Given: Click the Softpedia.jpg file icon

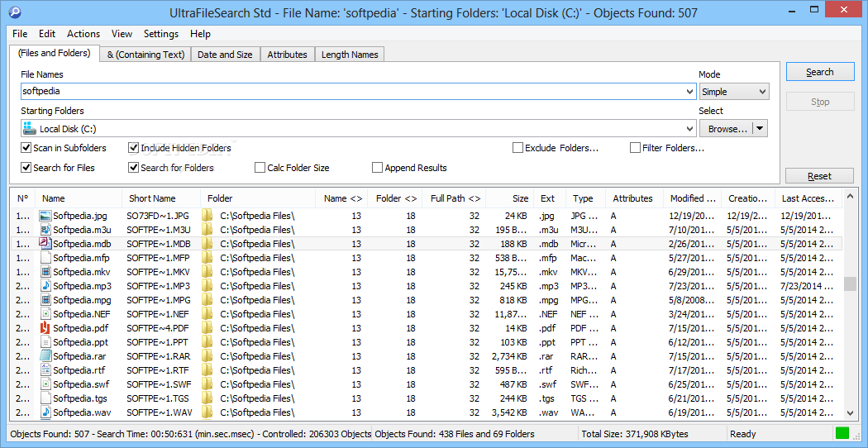Looking at the screenshot, I should [45, 216].
